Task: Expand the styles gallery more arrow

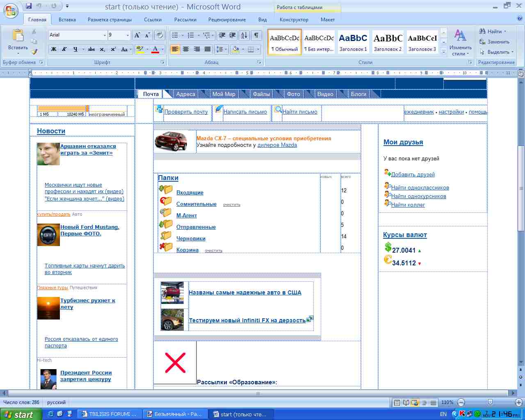Action: click(443, 52)
